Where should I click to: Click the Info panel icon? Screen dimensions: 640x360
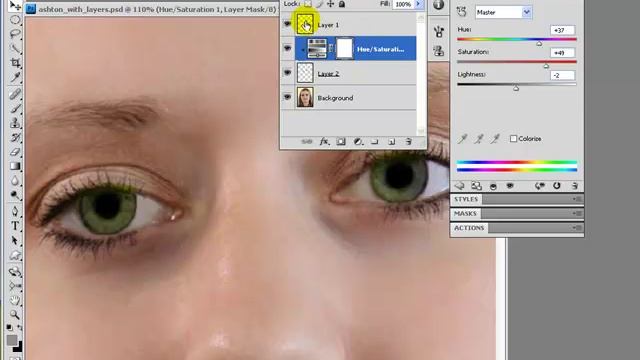point(438,5)
